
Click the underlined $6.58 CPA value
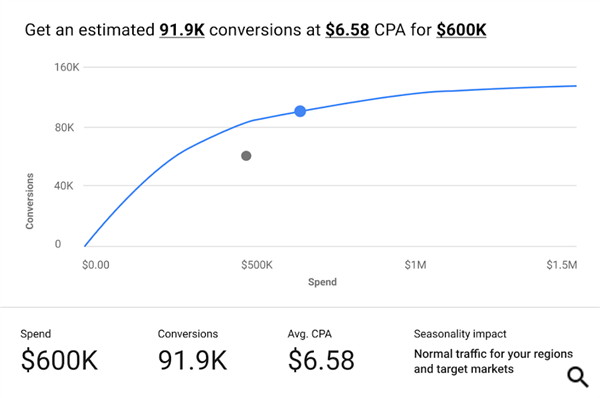[x=347, y=30]
